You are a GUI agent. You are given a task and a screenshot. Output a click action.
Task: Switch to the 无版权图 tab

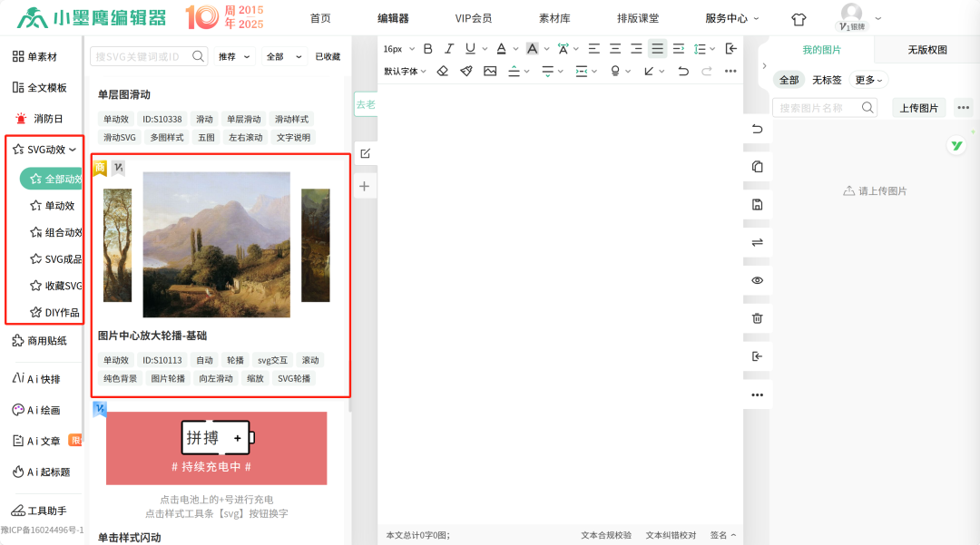[x=927, y=50]
